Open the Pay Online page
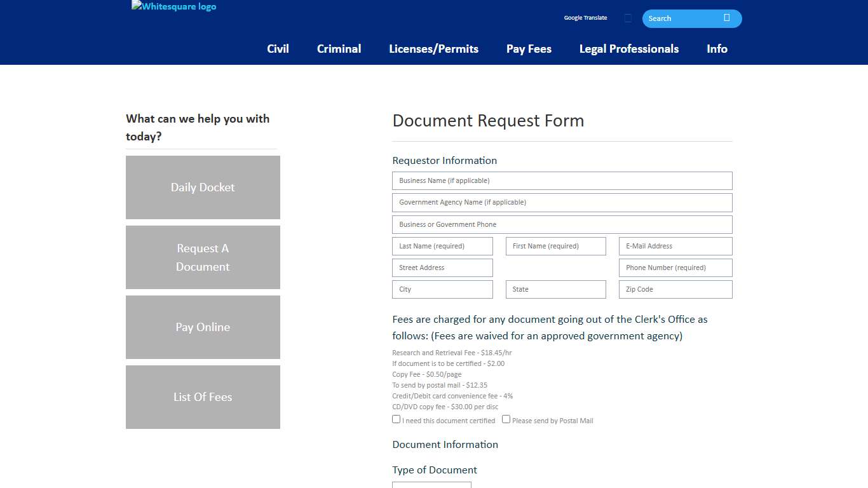Screen dimensions: 868x488 point(203,327)
